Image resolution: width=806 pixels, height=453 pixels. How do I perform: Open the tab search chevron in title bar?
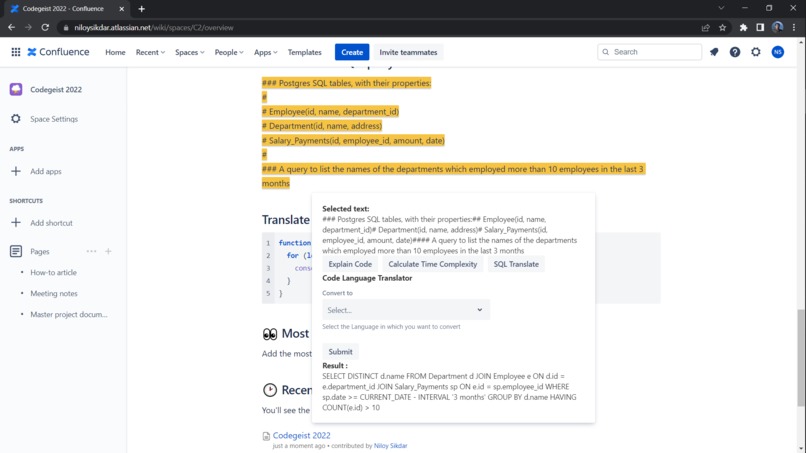pyautogui.click(x=721, y=8)
